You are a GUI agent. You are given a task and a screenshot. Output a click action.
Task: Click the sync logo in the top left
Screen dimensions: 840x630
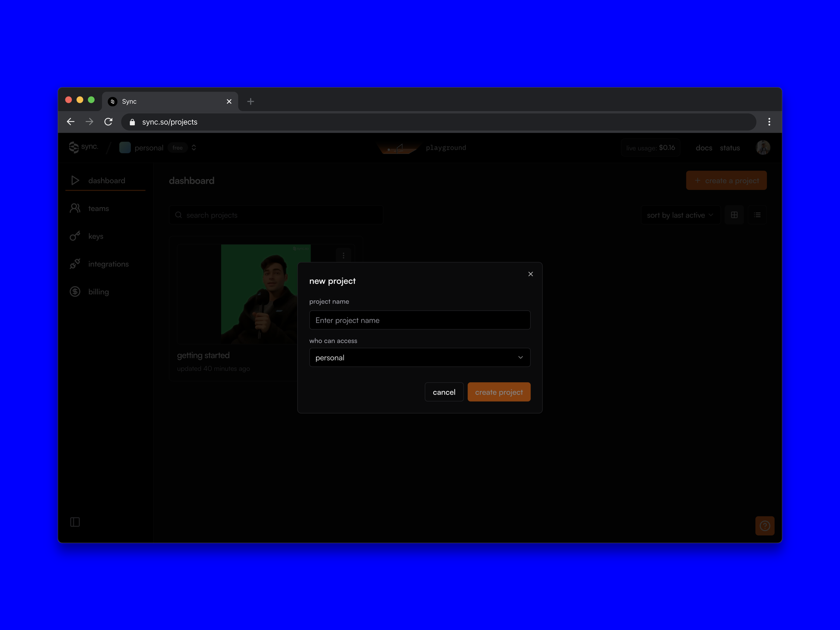click(x=84, y=147)
